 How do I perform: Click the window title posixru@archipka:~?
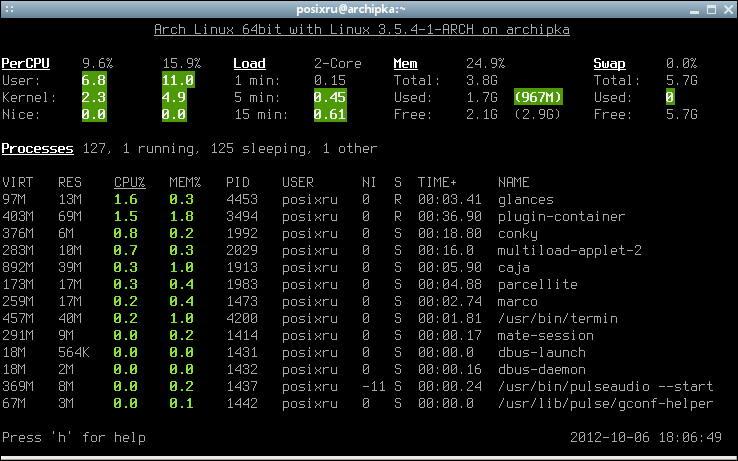tap(351, 9)
